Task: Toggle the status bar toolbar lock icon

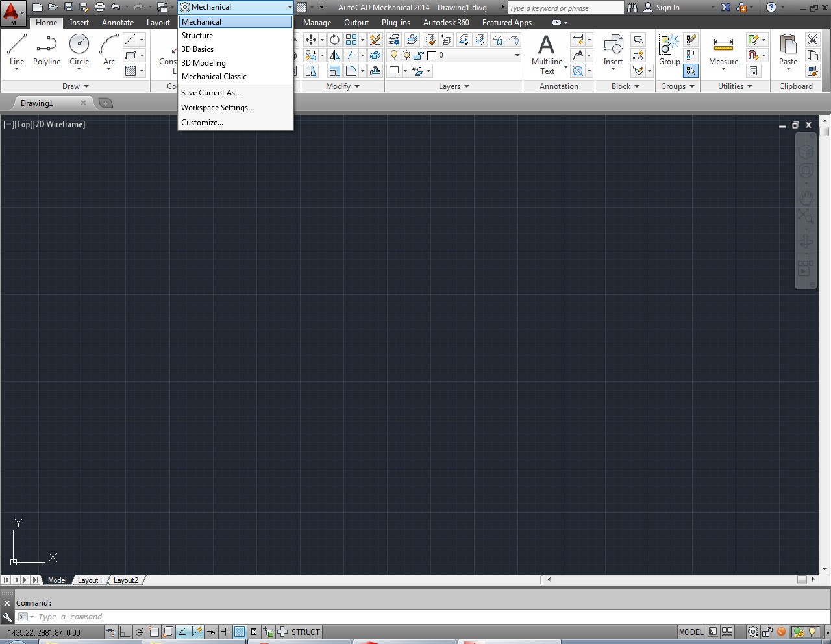Action: pyautogui.click(x=767, y=632)
